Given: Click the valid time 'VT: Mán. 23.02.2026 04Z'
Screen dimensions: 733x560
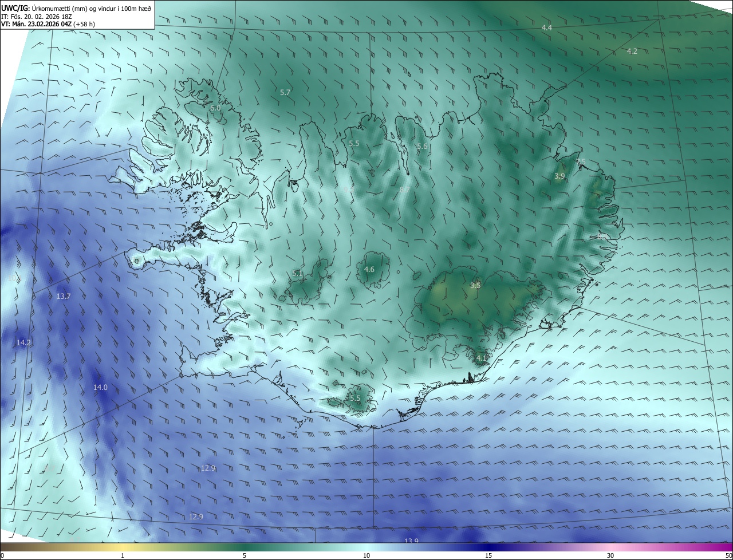Looking at the screenshot, I should [36, 25].
